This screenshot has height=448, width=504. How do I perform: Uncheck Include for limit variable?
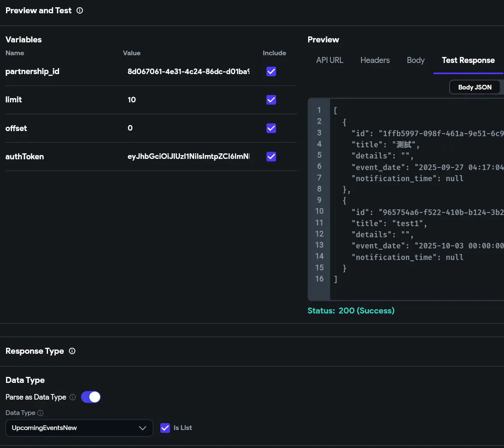click(271, 100)
